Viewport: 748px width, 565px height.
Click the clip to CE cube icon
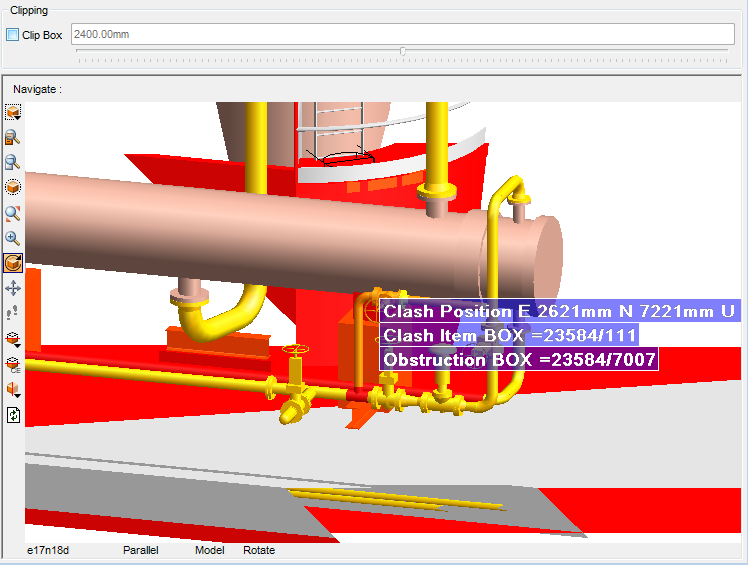tap(13, 365)
